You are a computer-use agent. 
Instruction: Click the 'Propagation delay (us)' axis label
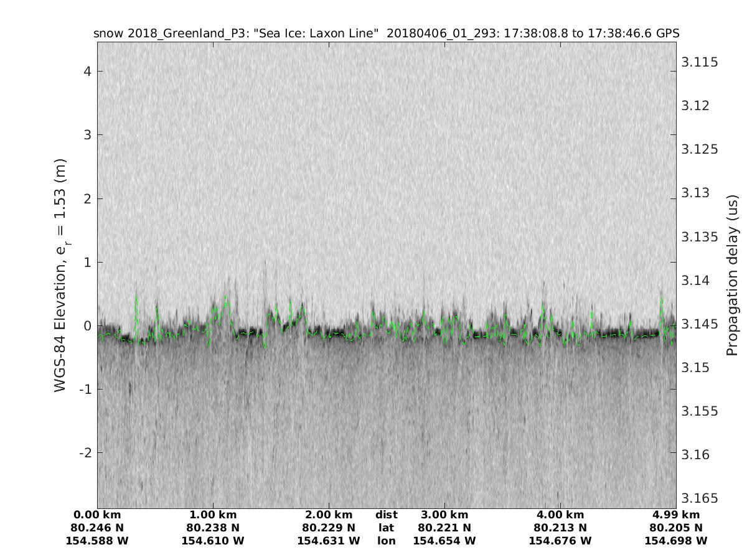732,275
